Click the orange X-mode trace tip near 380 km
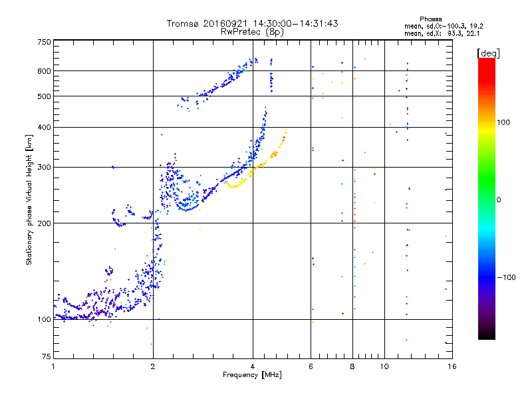 [285, 135]
